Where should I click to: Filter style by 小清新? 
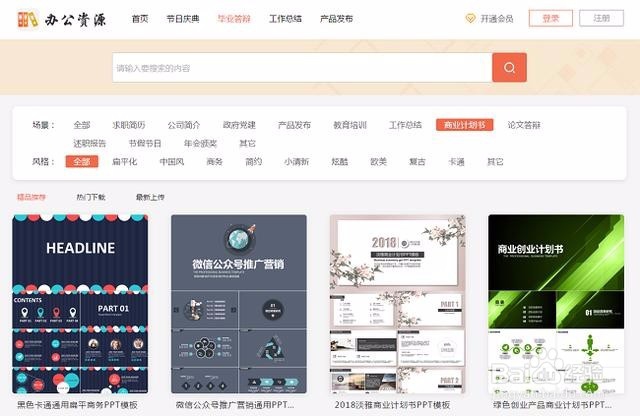pos(296,162)
